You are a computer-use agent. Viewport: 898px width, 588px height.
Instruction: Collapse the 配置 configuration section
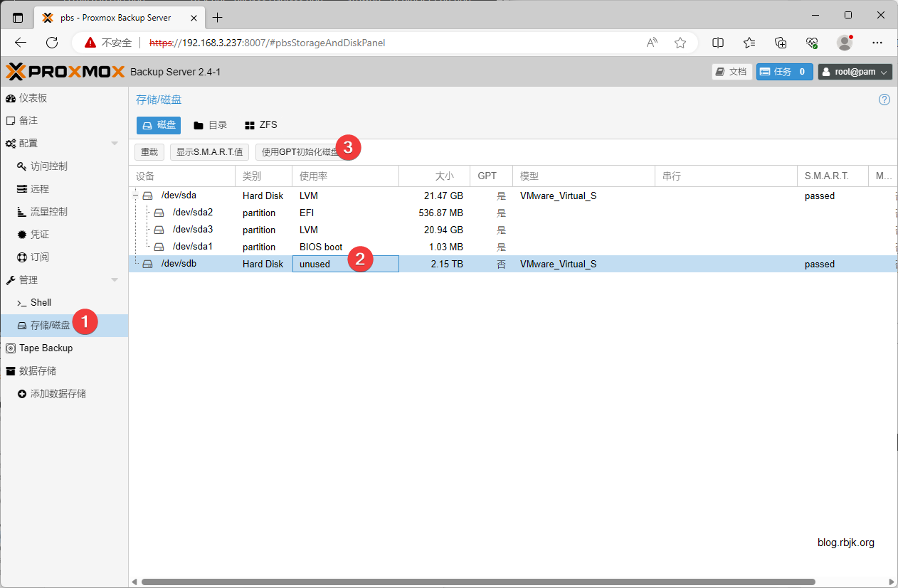point(115,144)
